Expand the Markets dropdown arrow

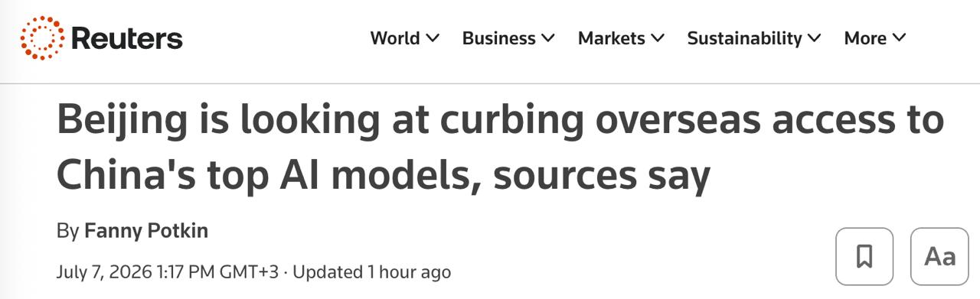[657, 38]
